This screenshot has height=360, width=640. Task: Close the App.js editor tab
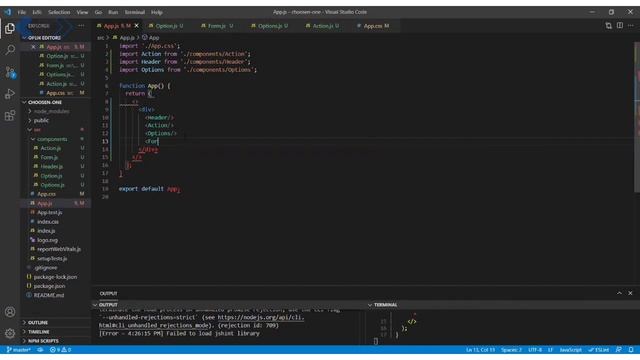pos(137,26)
